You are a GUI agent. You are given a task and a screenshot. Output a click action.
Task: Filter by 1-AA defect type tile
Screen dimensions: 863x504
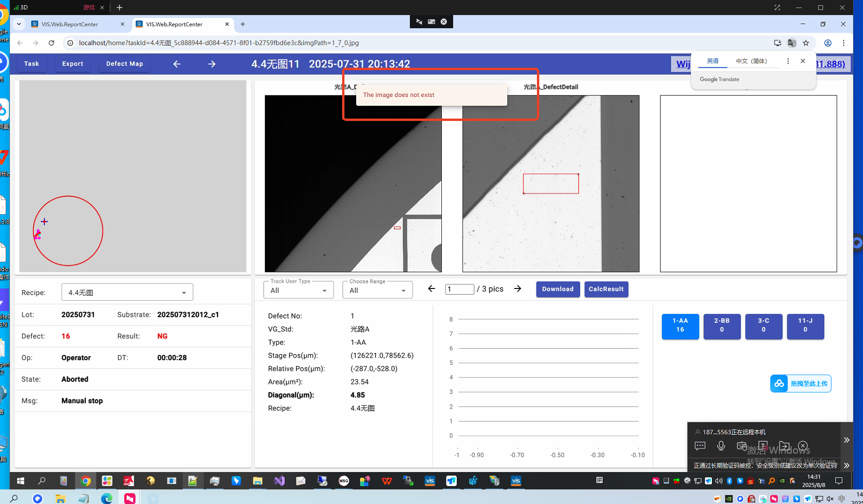click(x=680, y=326)
